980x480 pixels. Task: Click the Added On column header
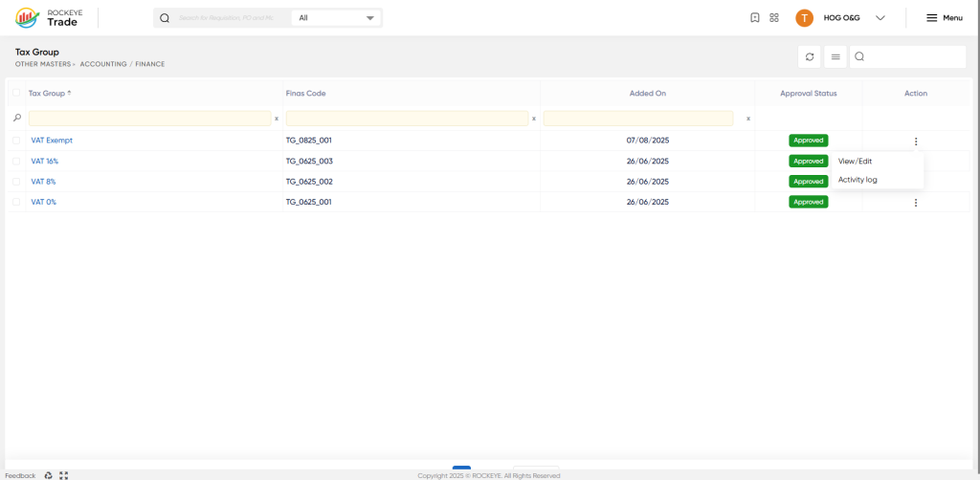648,93
